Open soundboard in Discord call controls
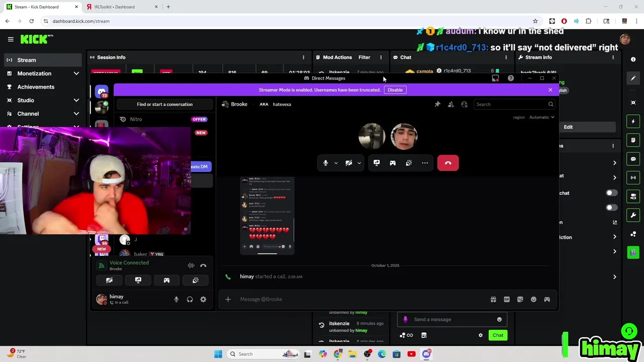The height and width of the screenshot is (362, 644). tap(409, 163)
